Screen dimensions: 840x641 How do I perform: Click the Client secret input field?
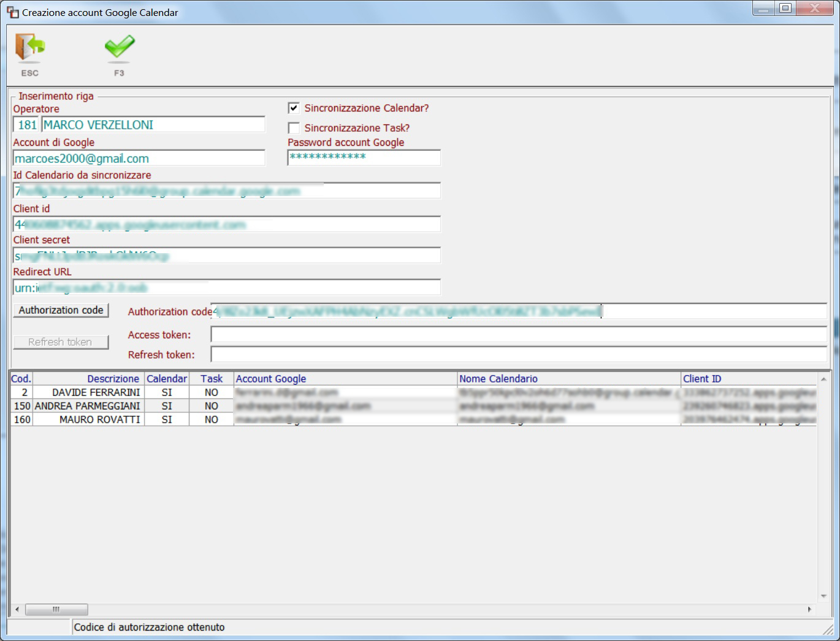pyautogui.click(x=227, y=256)
